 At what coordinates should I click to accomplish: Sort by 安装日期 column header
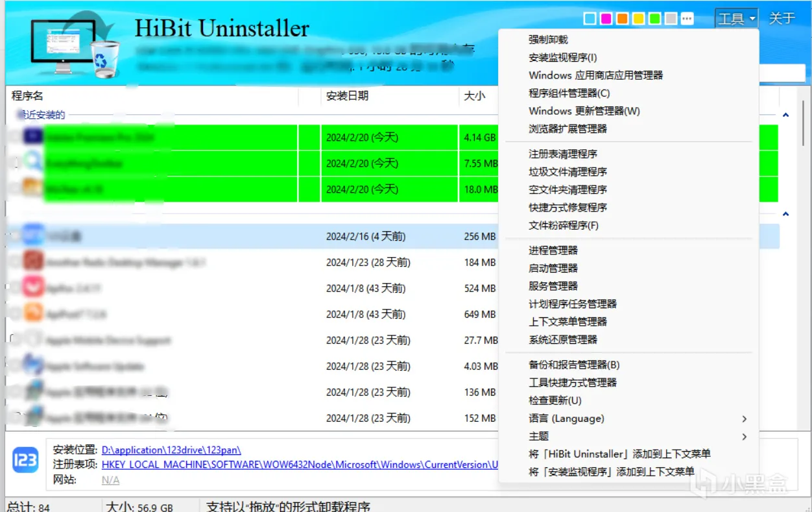(347, 96)
